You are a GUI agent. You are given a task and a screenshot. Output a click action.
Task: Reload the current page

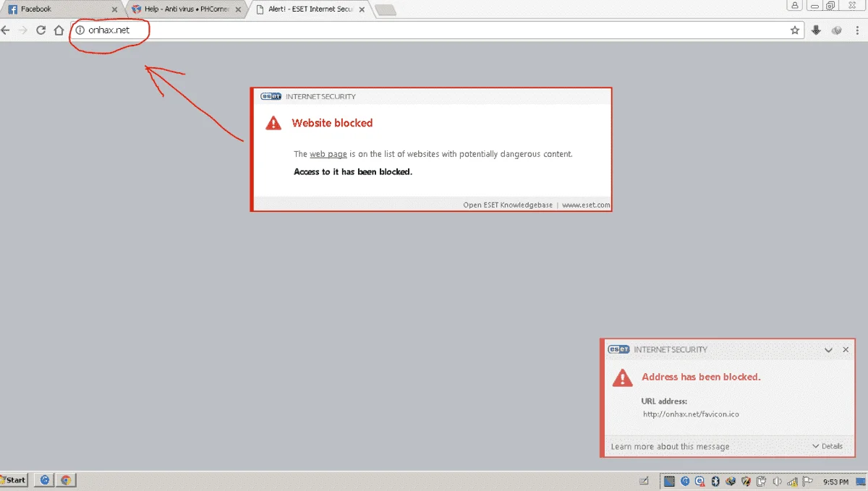[x=41, y=30]
